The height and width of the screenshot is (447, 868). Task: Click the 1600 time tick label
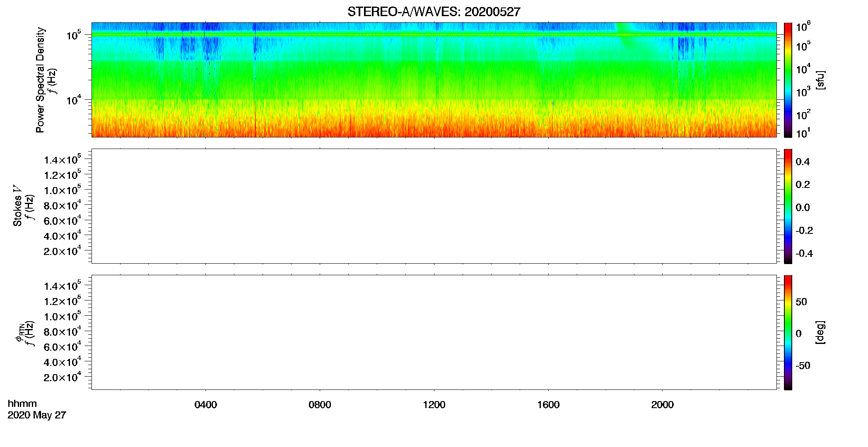pyautogui.click(x=548, y=405)
